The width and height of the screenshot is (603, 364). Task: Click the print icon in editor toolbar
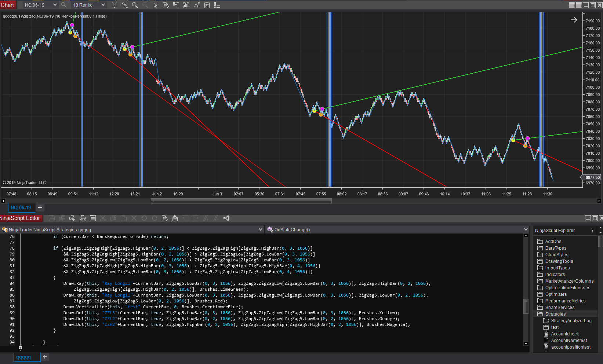pyautogui.click(x=72, y=218)
